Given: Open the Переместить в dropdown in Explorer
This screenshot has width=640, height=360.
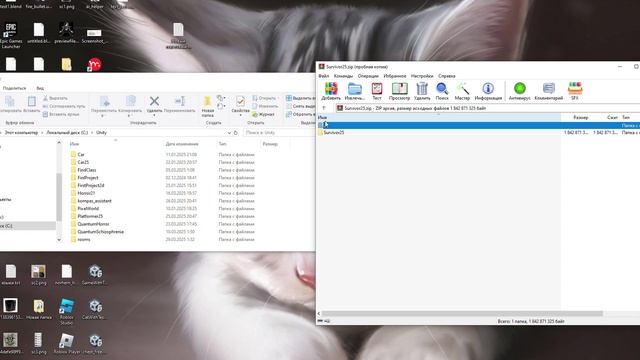Looking at the screenshot, I should 104,107.
